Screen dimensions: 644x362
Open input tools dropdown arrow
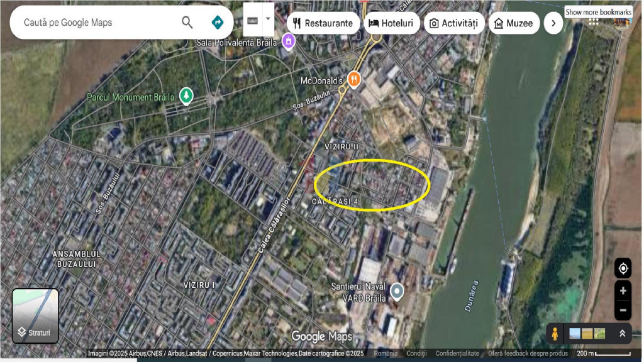click(269, 19)
